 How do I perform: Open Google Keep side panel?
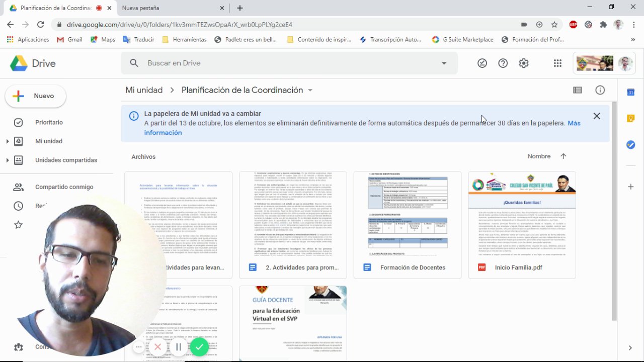pyautogui.click(x=630, y=119)
